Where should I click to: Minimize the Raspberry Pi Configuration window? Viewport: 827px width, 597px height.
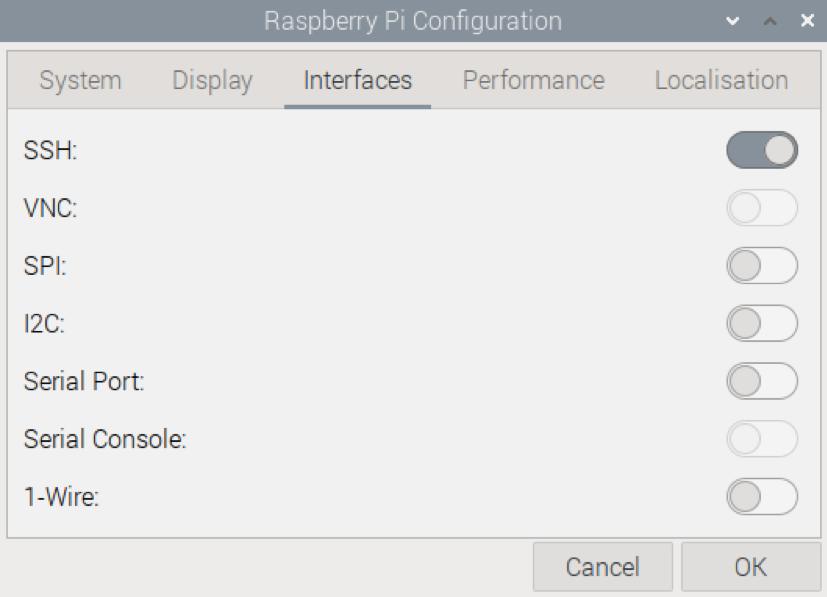pos(733,21)
